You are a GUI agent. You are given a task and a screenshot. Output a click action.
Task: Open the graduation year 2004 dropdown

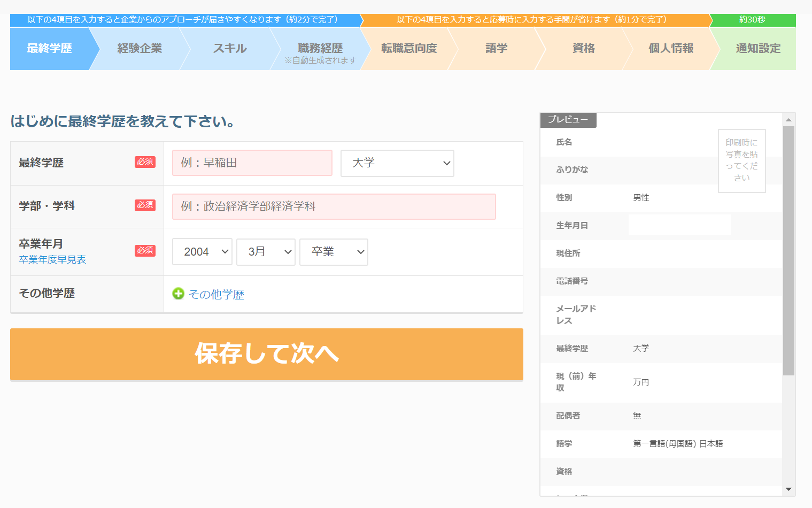[x=202, y=252]
